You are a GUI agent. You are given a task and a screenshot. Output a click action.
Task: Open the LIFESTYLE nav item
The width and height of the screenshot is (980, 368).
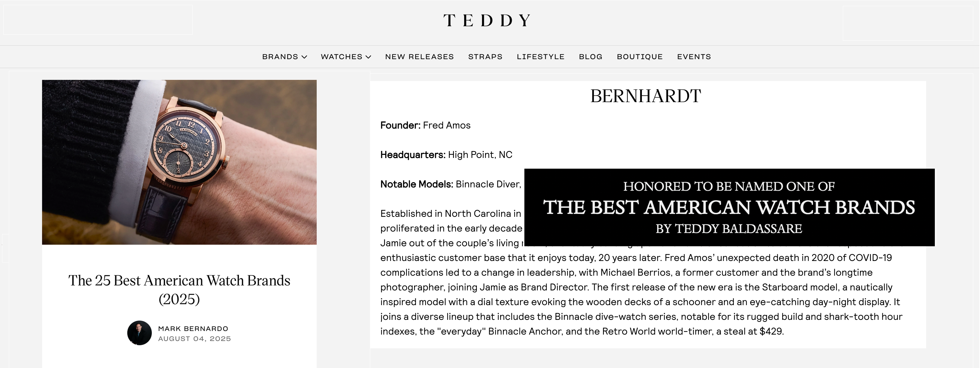tap(540, 57)
